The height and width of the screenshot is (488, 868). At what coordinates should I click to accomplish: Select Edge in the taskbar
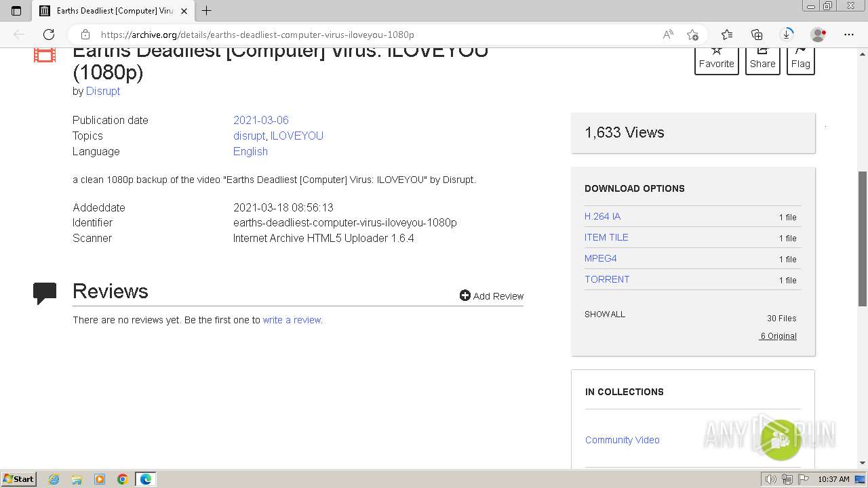click(146, 479)
